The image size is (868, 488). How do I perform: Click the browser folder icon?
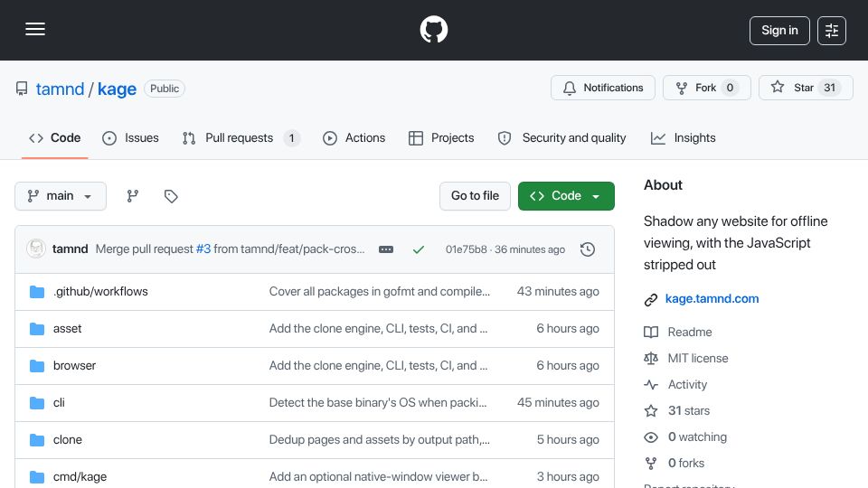[x=37, y=366]
